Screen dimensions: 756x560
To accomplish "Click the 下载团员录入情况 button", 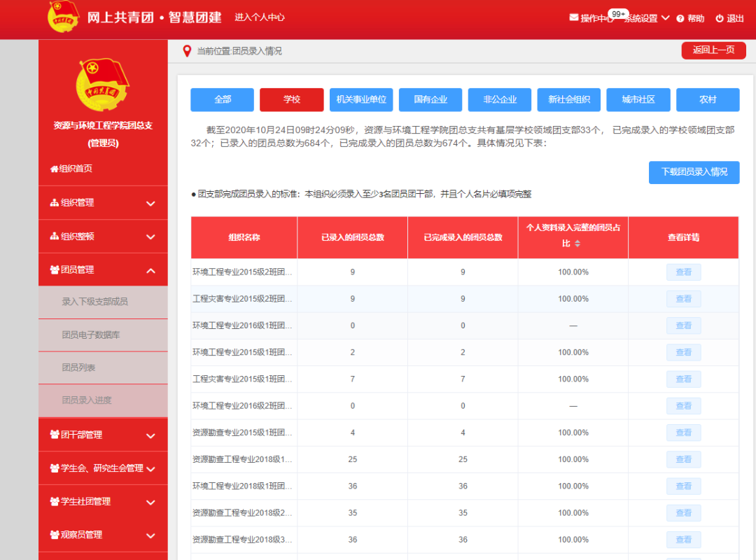I will [x=694, y=172].
